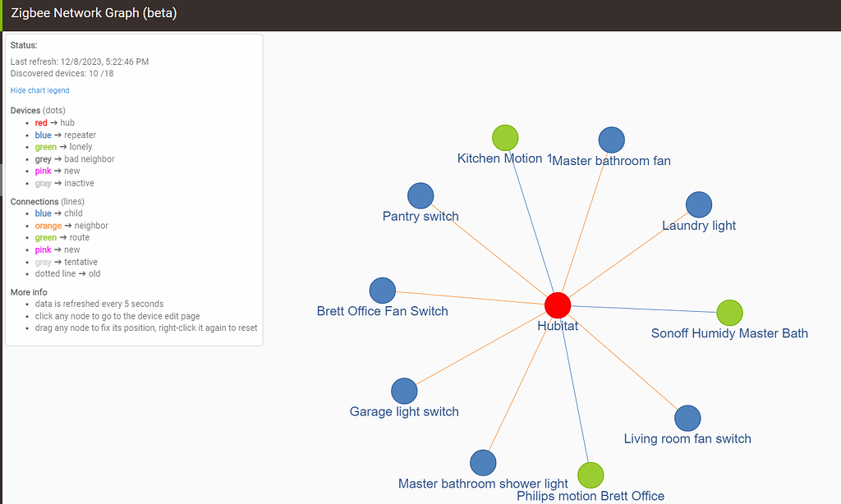Click the Master bathroom shower light node

point(483,463)
